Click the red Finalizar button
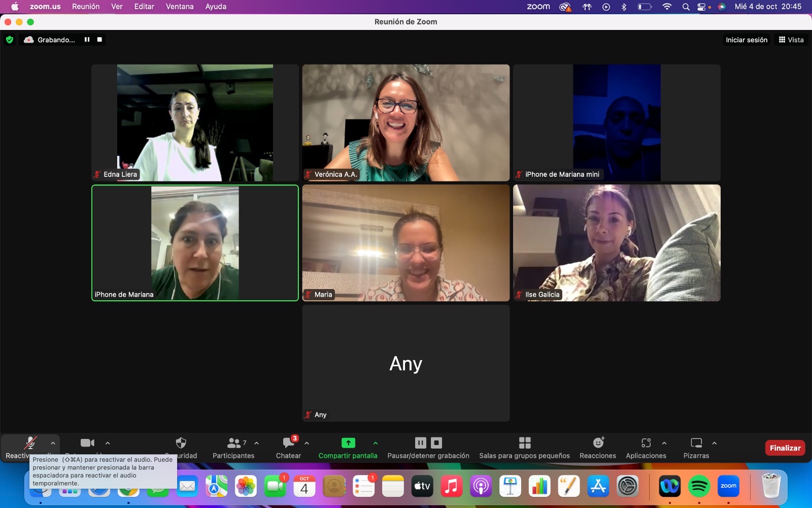This screenshot has width=812, height=508. click(785, 448)
